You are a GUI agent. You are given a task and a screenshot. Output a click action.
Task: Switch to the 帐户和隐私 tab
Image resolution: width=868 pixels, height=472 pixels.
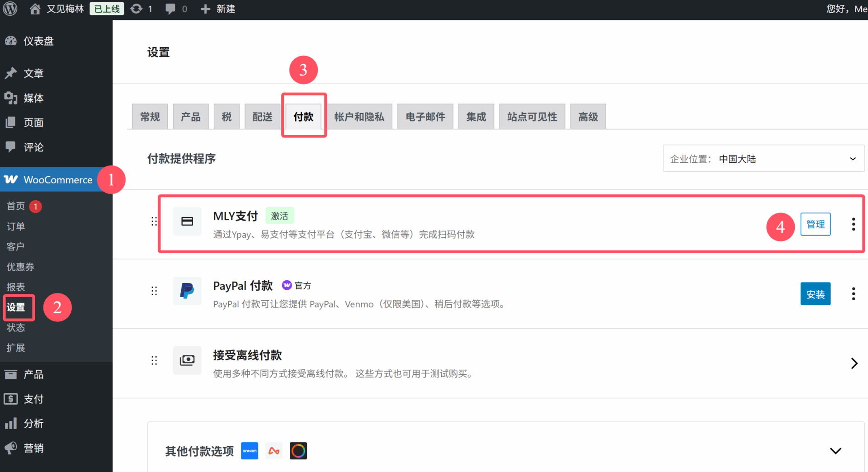click(359, 117)
